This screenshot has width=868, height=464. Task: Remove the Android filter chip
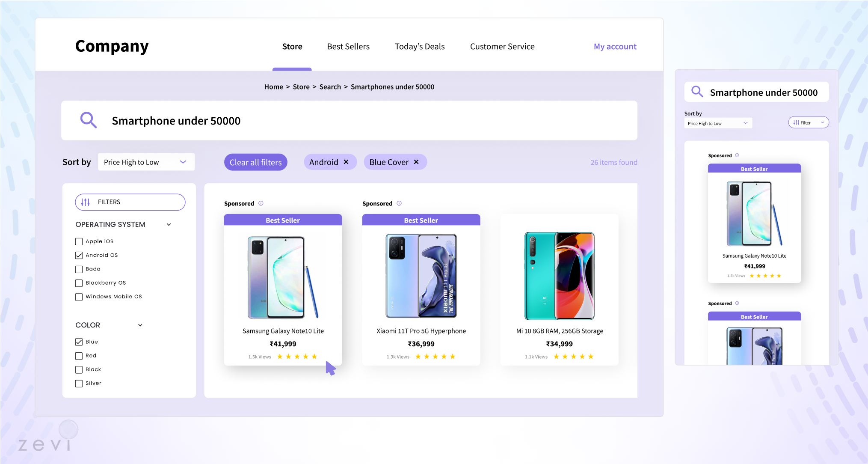click(346, 162)
